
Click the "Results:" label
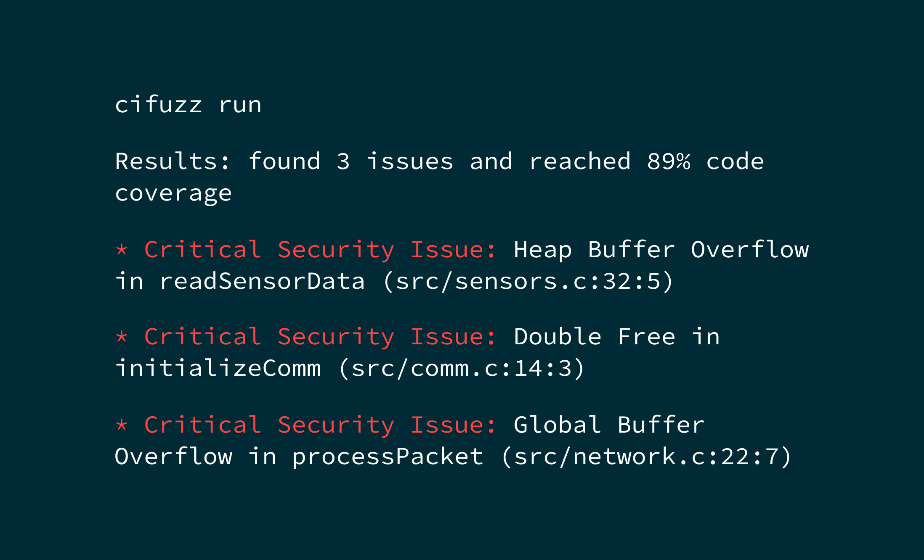tap(173, 161)
